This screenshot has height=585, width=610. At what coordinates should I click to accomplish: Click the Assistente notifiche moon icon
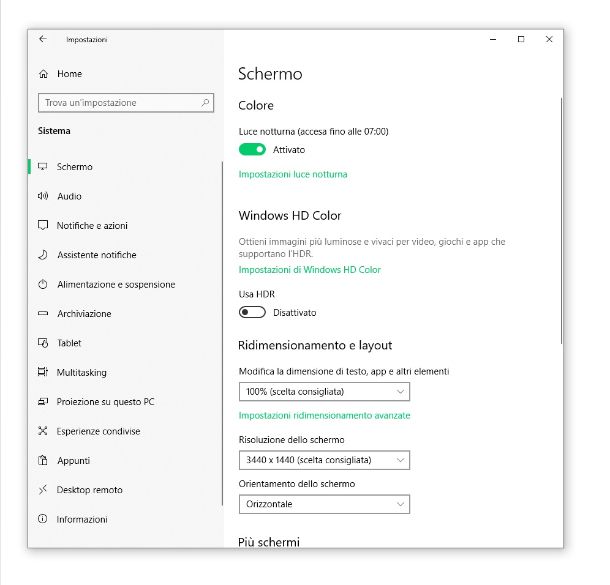coord(43,255)
